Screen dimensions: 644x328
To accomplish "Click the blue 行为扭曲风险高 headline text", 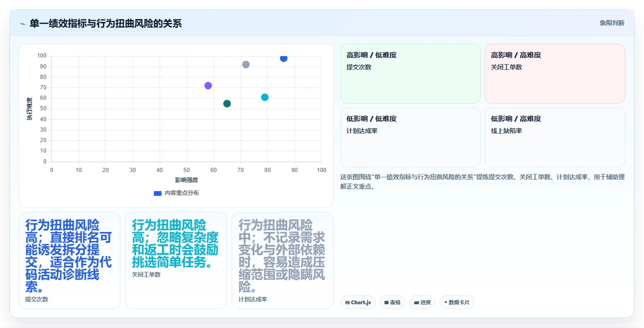I will (68, 256).
